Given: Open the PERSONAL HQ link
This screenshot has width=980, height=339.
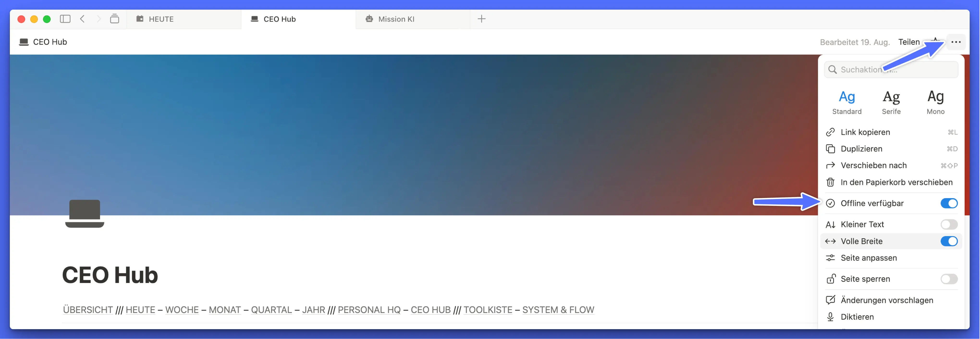Looking at the screenshot, I should pos(369,310).
